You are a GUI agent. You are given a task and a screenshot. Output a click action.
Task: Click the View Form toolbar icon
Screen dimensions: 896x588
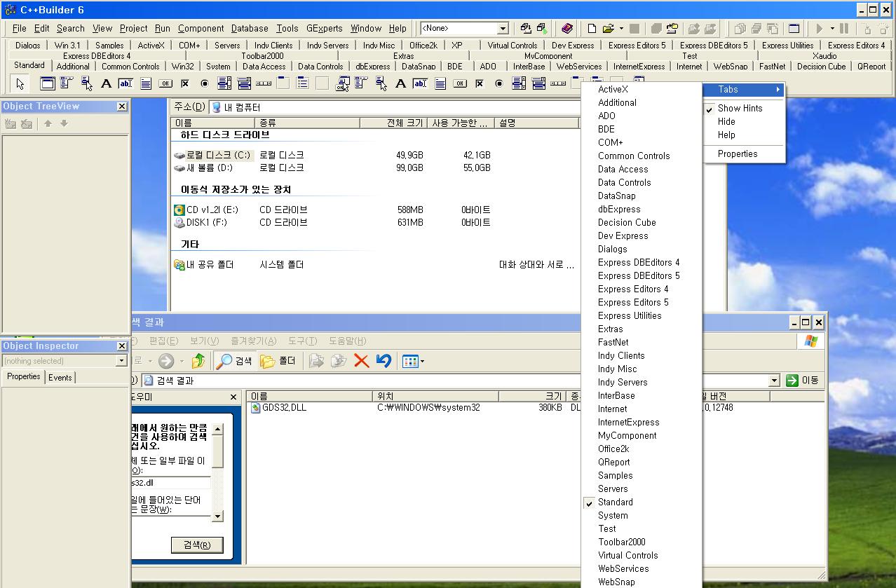point(756,29)
